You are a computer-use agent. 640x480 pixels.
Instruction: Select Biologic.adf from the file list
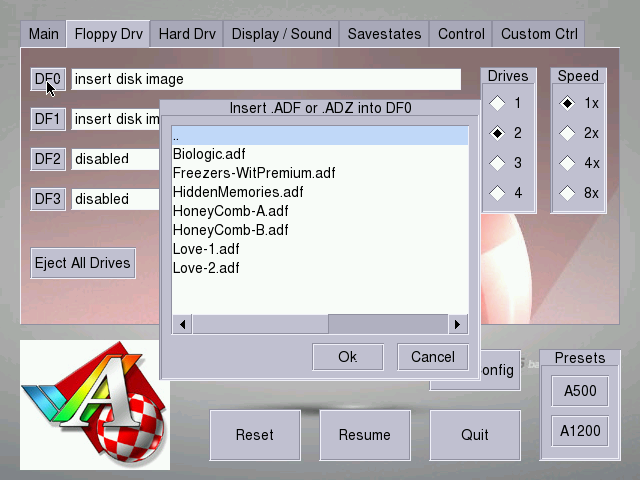208,154
